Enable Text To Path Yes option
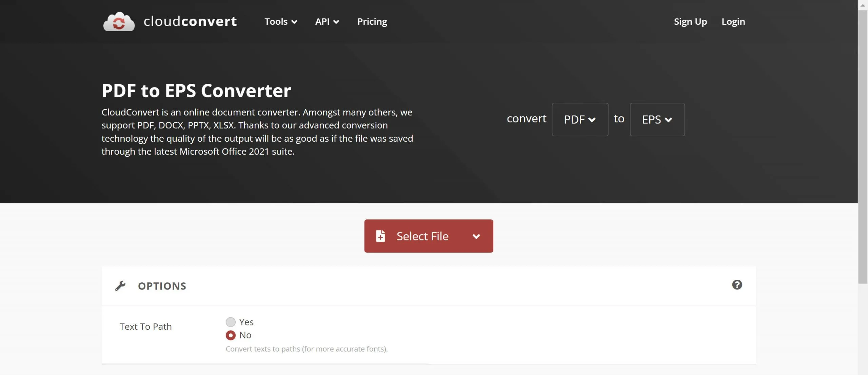The height and width of the screenshot is (375, 868). 231,322
